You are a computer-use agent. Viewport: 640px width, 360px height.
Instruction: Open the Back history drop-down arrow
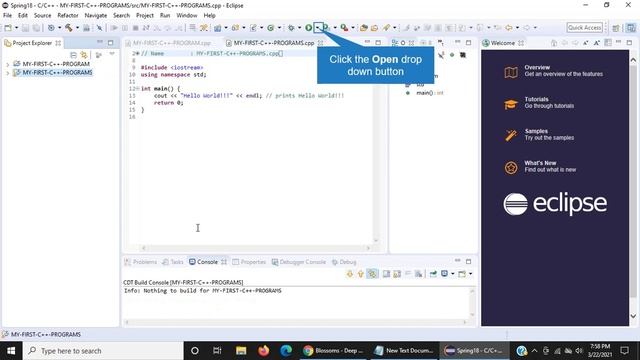tap(517, 28)
